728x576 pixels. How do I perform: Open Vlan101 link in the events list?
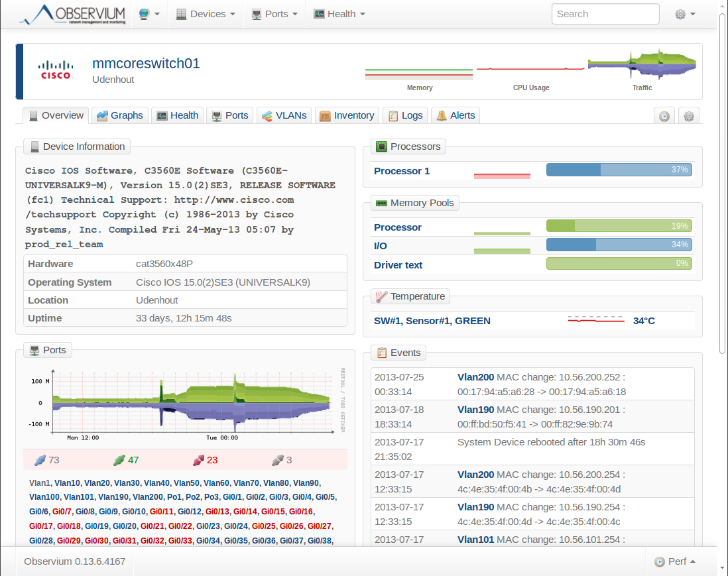coord(476,540)
